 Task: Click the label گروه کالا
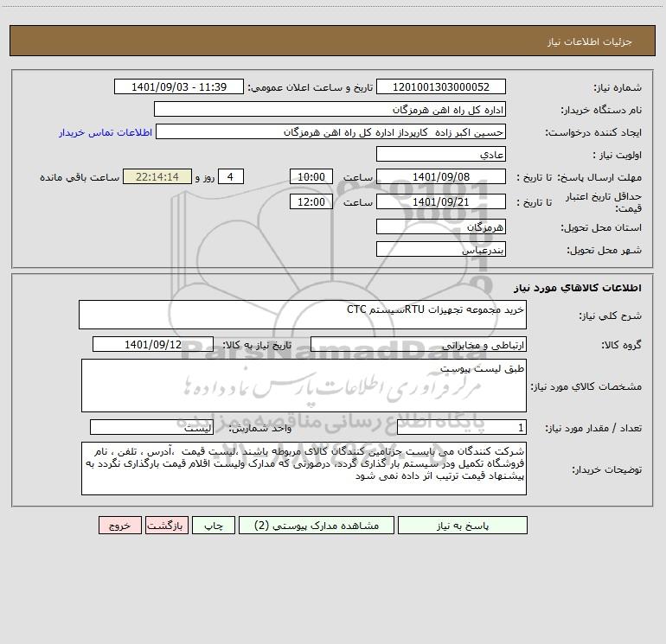621,345
